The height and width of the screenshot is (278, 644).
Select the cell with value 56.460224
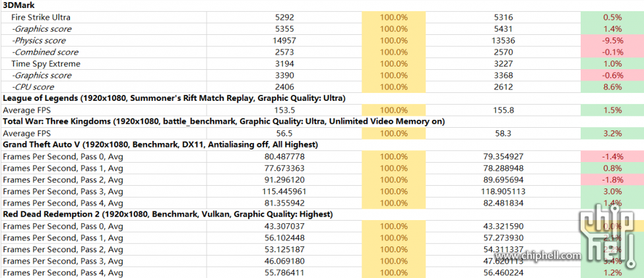pos(503,272)
